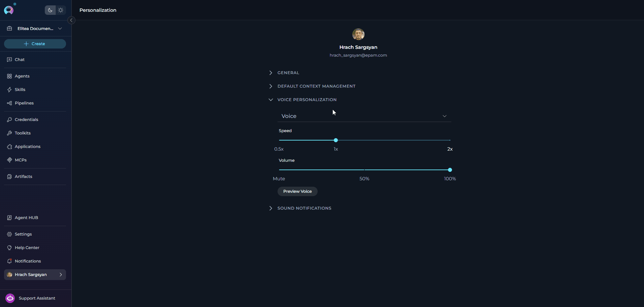Click the profile avatar photo
The width and height of the screenshot is (644, 307).
click(x=358, y=34)
